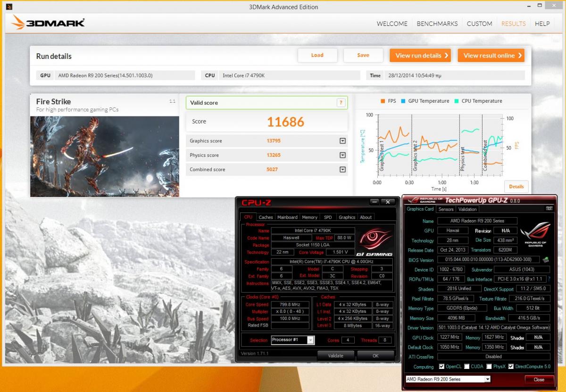Open the BENCHMARKS section
The image size is (566, 392).
coord(437,24)
